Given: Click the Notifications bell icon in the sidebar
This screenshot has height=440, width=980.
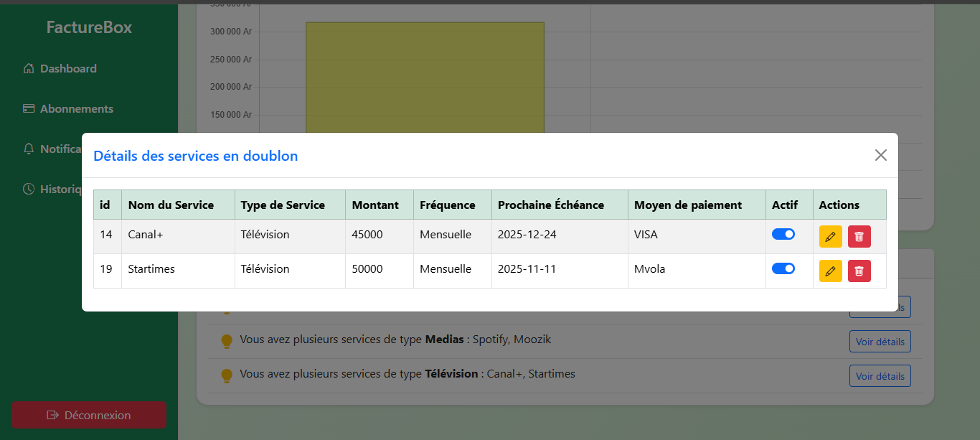Looking at the screenshot, I should click(29, 149).
